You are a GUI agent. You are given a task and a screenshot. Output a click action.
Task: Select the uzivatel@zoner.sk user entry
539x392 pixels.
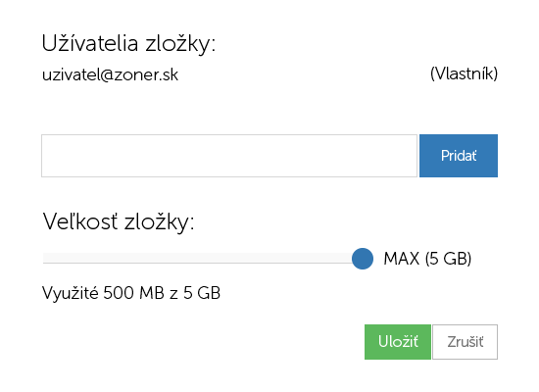110,74
